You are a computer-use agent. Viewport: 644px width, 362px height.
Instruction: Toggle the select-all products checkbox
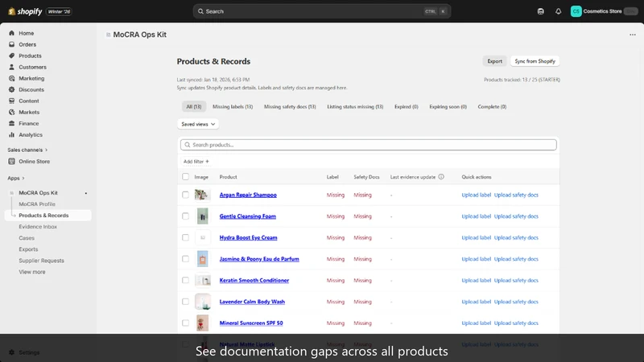coord(185,176)
